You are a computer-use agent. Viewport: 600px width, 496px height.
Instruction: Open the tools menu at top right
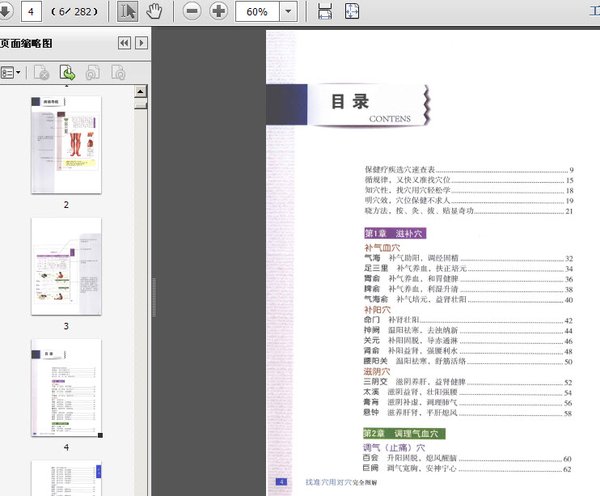pos(592,12)
